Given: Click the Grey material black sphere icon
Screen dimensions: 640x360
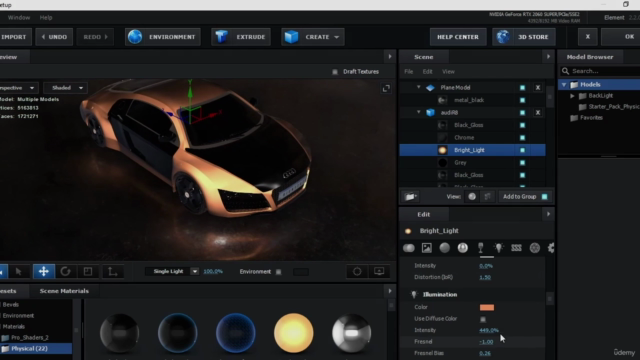Looking at the screenshot, I should point(442,162).
